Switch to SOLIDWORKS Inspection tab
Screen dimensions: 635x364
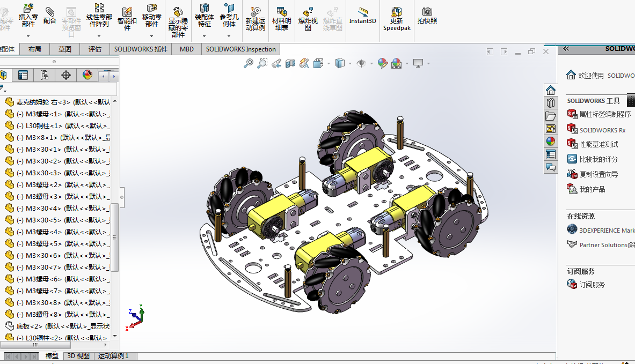240,49
